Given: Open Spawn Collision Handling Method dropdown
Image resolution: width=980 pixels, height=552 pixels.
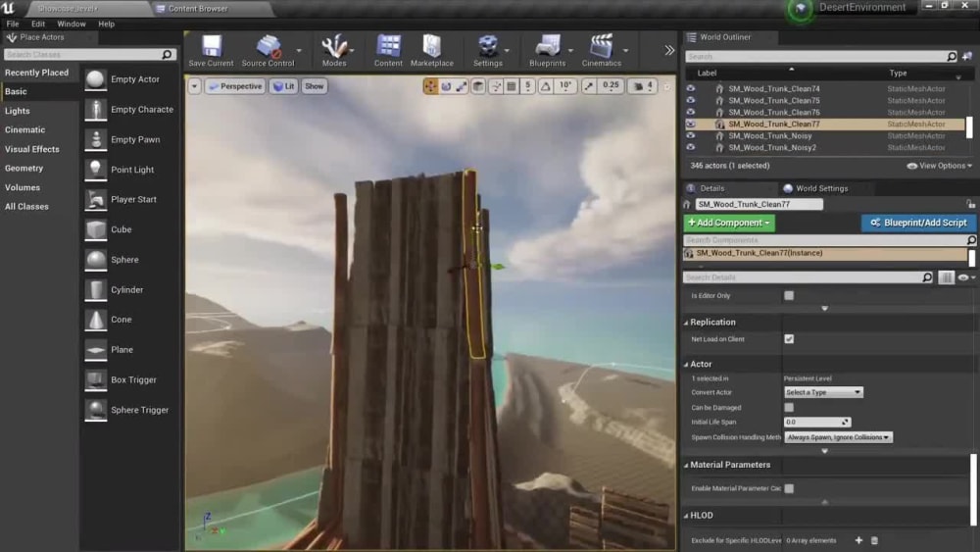Looking at the screenshot, I should tap(838, 437).
